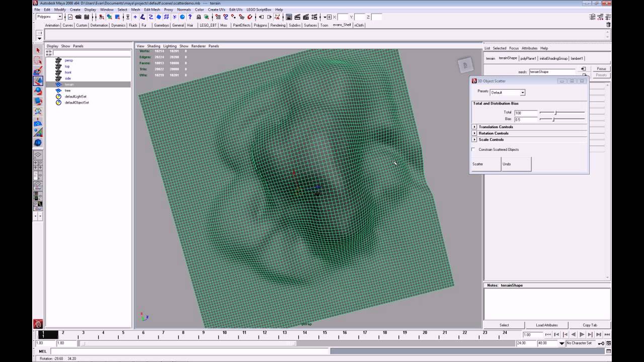Click the view cube in viewport
This screenshot has width=644, height=362.
click(x=465, y=64)
